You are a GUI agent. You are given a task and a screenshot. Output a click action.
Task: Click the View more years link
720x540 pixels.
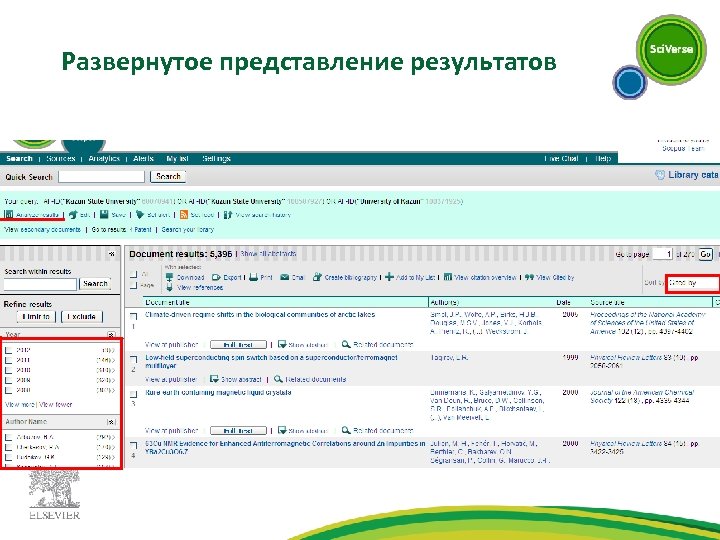19,405
